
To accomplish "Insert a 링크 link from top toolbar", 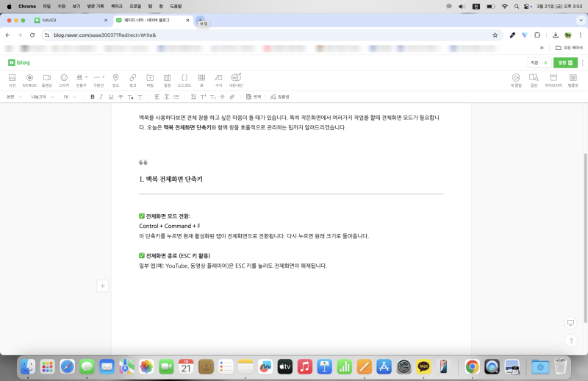I will tap(133, 80).
